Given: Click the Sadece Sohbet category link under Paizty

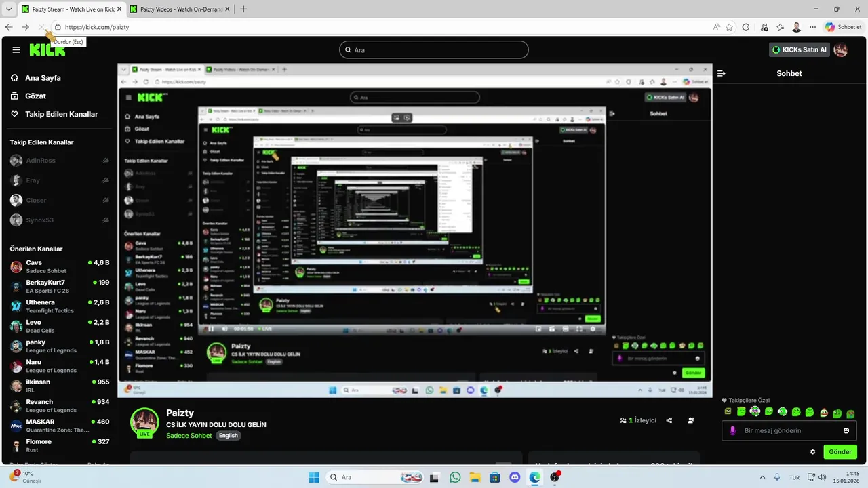Looking at the screenshot, I should pyautogui.click(x=189, y=435).
